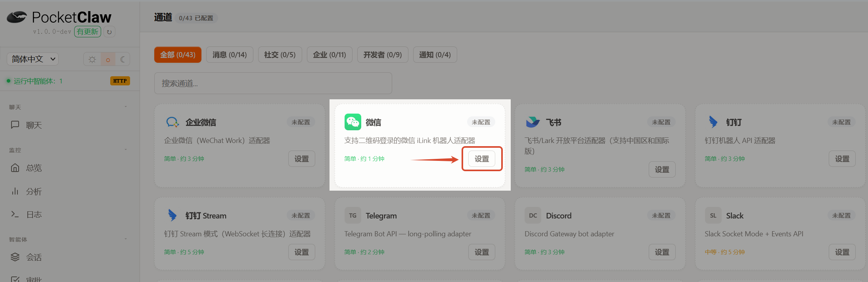Click the Telegram TG icon
This screenshot has width=868, height=282.
click(x=353, y=215)
